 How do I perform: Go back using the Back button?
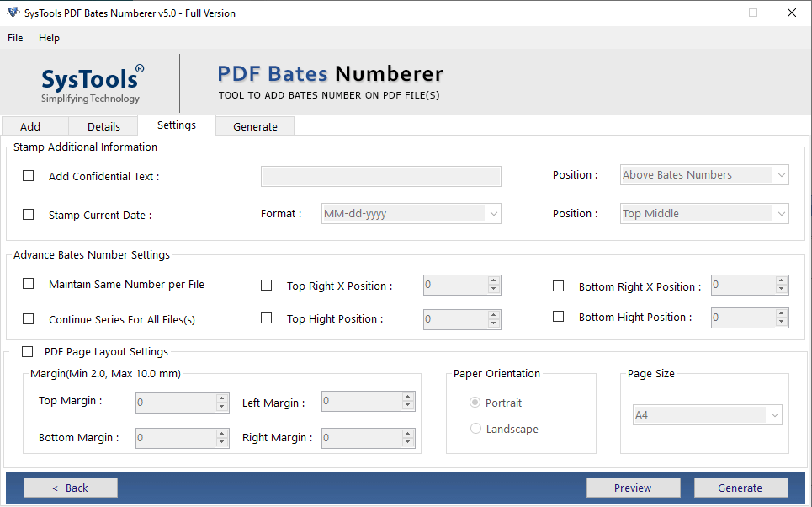pyautogui.click(x=71, y=488)
